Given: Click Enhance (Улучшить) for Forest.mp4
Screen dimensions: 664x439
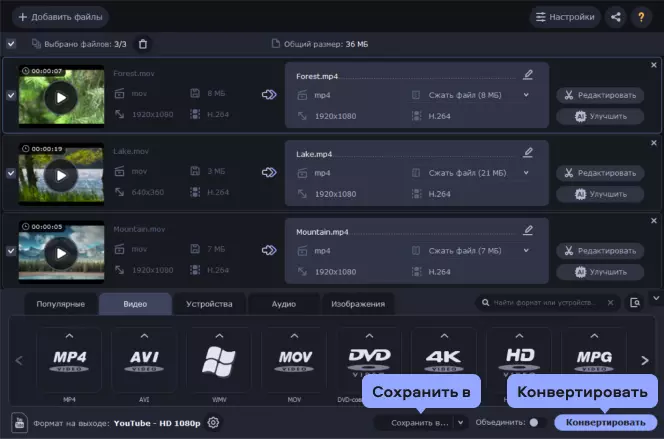Looking at the screenshot, I should click(x=600, y=116).
